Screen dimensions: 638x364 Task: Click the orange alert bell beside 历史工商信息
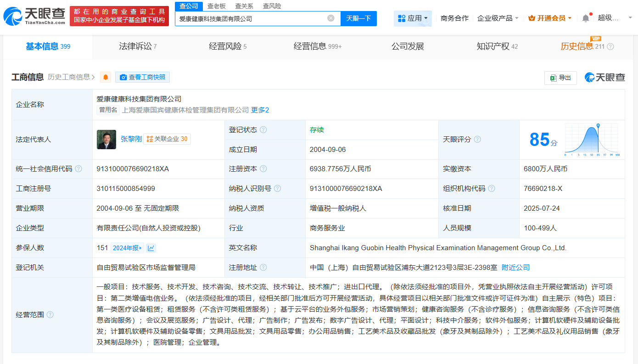click(106, 77)
